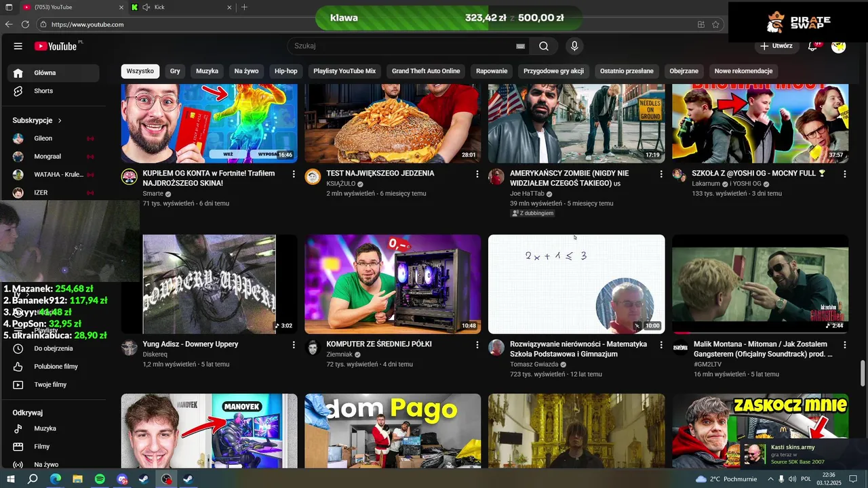Select the Muzyka filter chip
The image size is (868, 488).
tap(208, 71)
